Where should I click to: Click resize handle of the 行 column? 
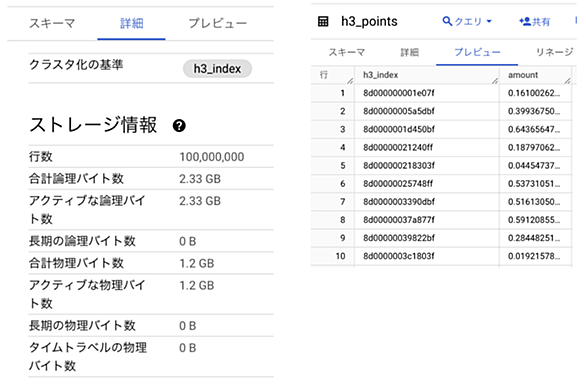coord(350,80)
